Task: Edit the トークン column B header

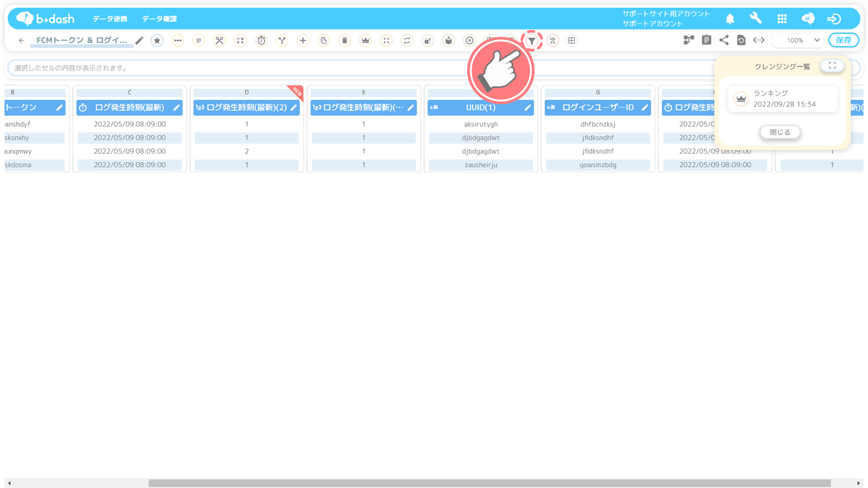Action: [x=59, y=107]
